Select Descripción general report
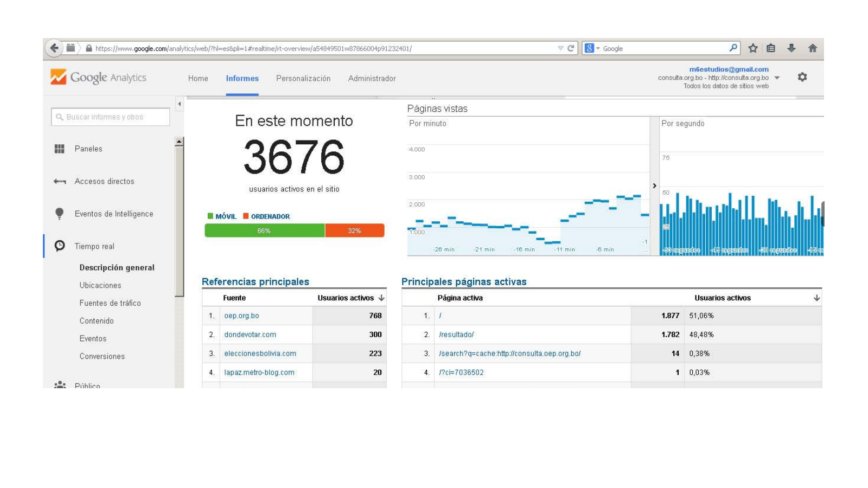This screenshot has height=488, width=868. pyautogui.click(x=117, y=267)
